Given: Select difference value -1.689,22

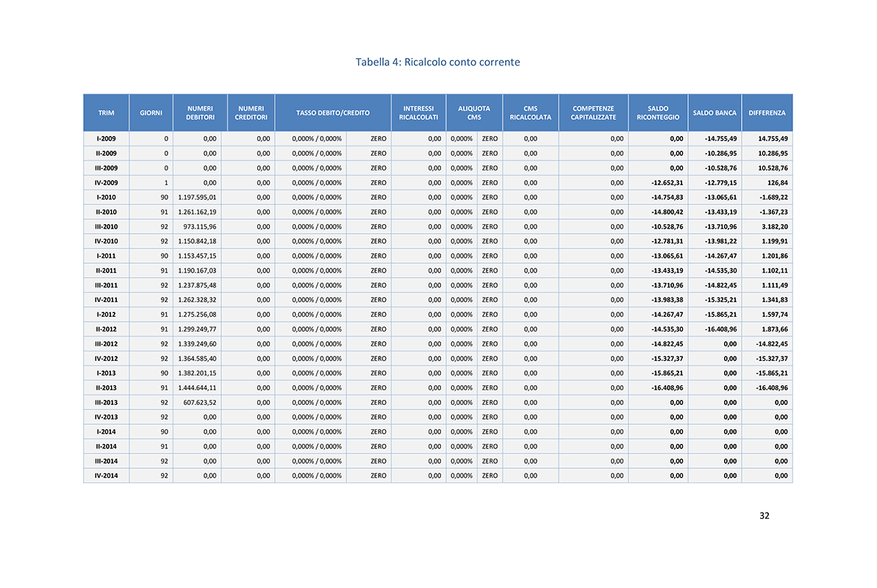Looking at the screenshot, I should point(773,198).
